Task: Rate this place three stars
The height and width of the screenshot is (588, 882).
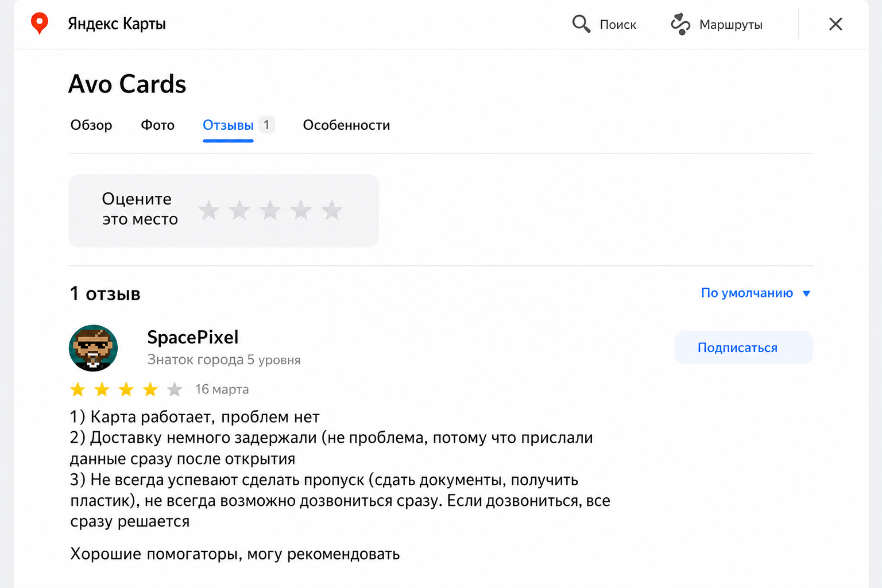Action: (x=270, y=210)
